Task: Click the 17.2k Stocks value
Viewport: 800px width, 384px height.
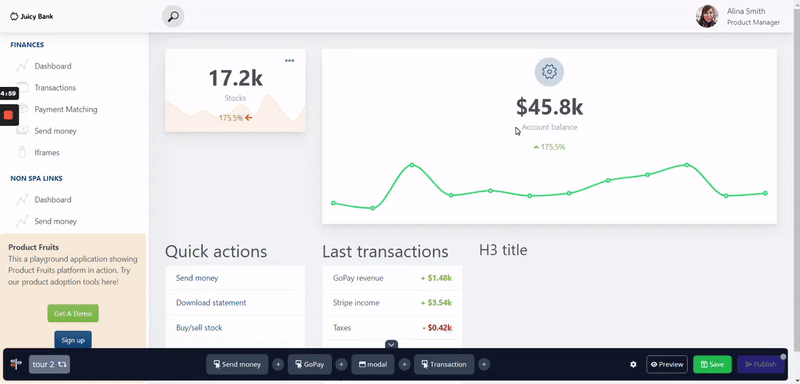Action: point(236,78)
